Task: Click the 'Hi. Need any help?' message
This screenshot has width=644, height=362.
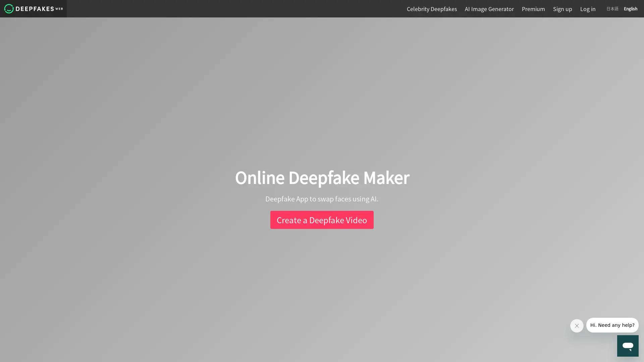Action: point(612,325)
